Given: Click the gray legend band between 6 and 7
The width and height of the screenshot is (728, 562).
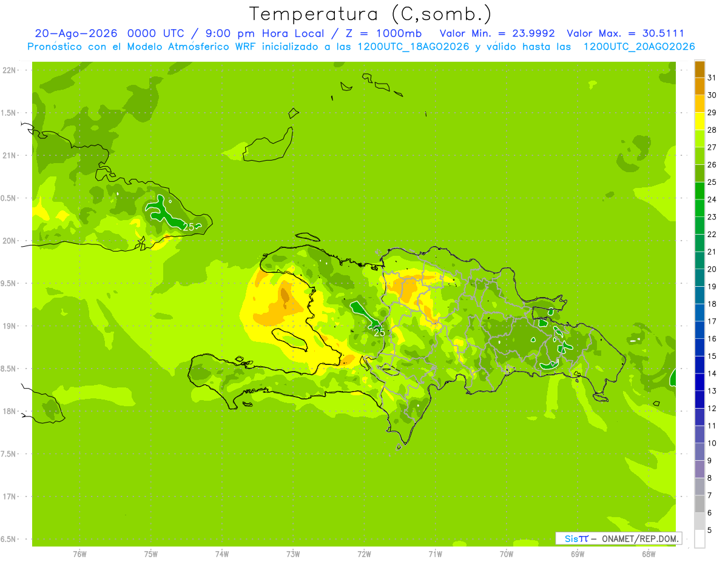Looking at the screenshot, I should pyautogui.click(x=699, y=504).
